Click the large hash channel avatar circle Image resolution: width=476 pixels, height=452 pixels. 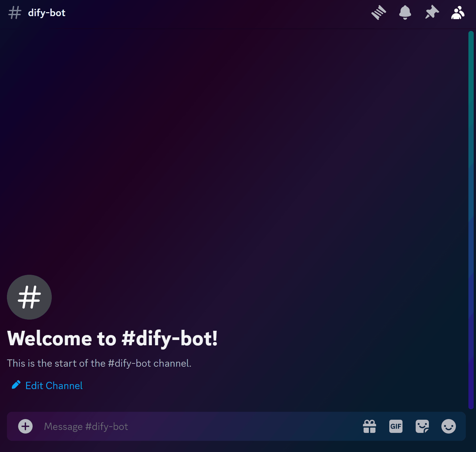[29, 297]
